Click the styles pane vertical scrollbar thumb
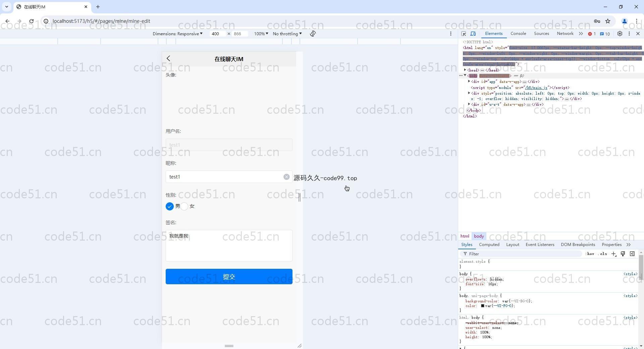The height and width of the screenshot is (349, 644). tap(641, 267)
